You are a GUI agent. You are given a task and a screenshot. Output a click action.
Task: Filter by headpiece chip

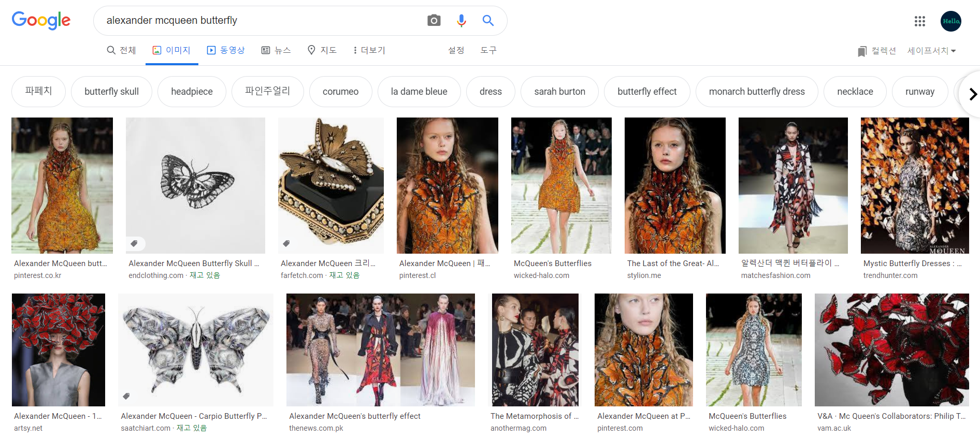(192, 91)
